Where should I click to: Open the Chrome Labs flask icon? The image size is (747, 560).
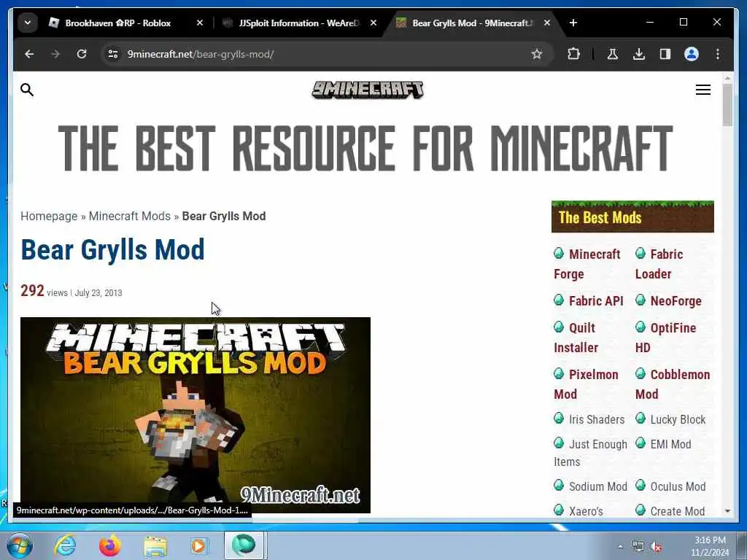(613, 54)
